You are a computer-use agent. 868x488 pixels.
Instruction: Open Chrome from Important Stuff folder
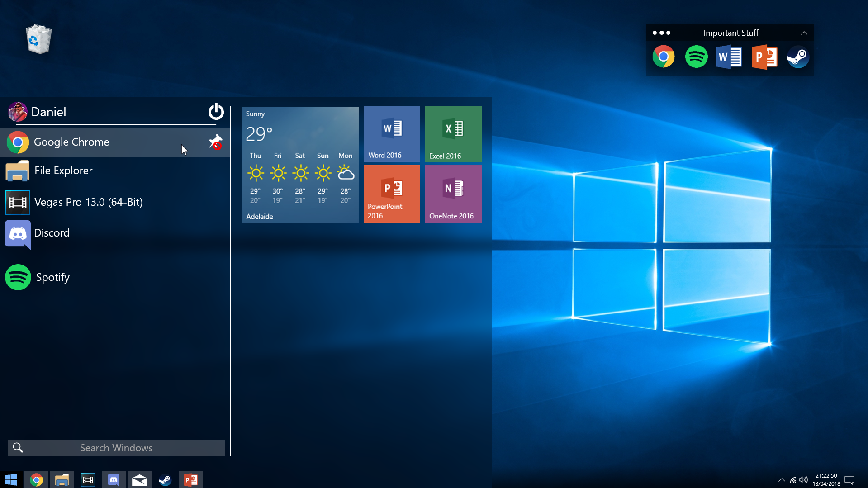[x=663, y=57]
